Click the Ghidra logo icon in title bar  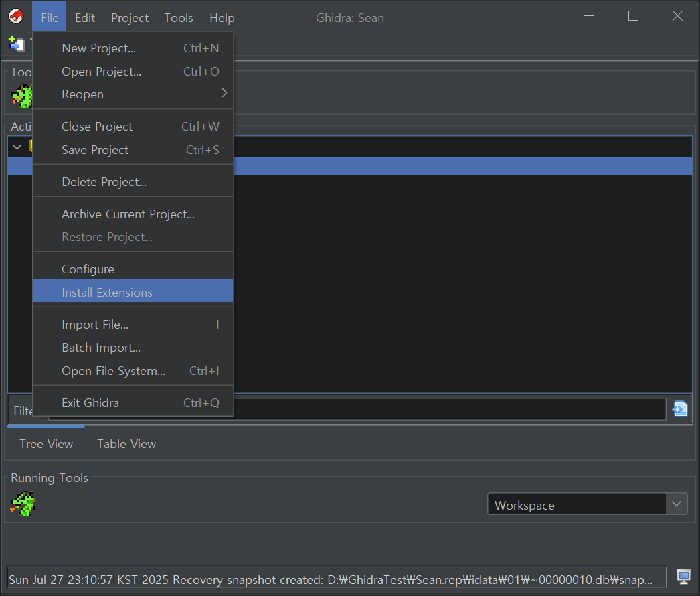pos(16,17)
